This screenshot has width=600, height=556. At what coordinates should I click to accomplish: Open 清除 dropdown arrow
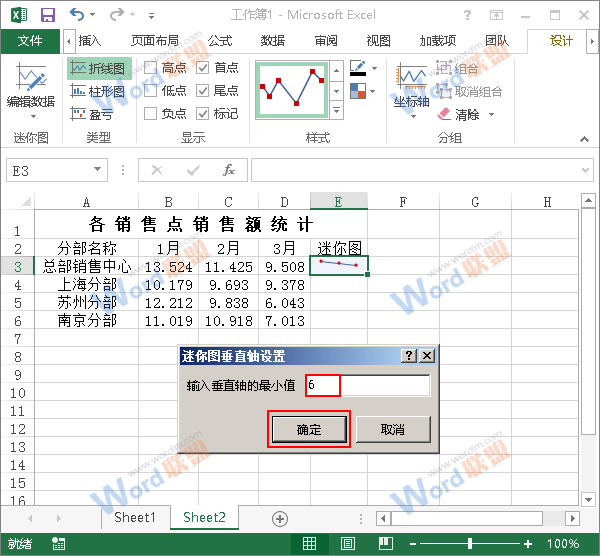pyautogui.click(x=491, y=114)
